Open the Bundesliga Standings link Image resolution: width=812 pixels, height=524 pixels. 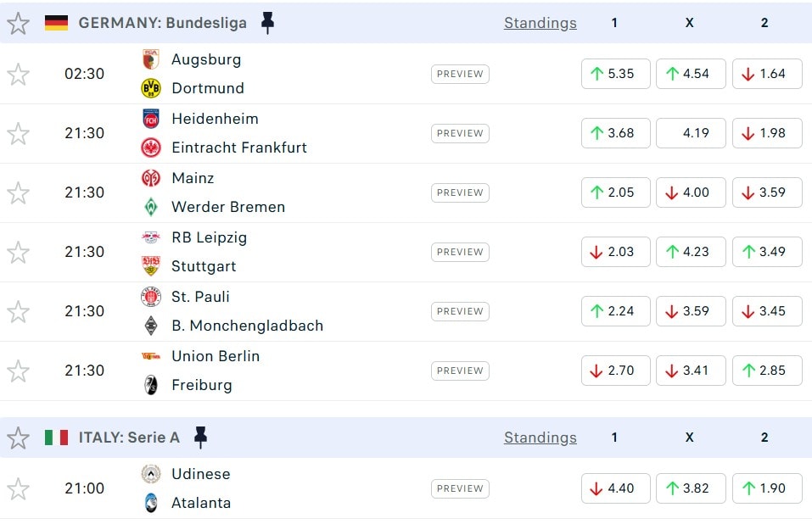pos(540,23)
